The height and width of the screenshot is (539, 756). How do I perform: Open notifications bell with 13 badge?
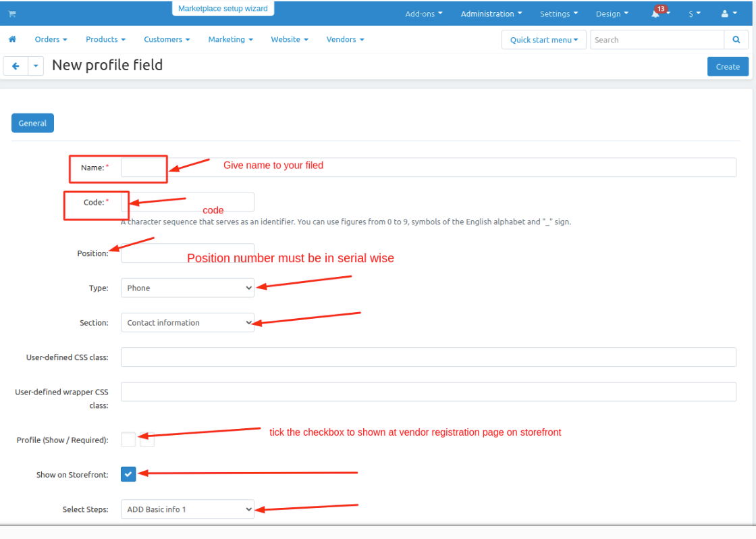point(656,14)
